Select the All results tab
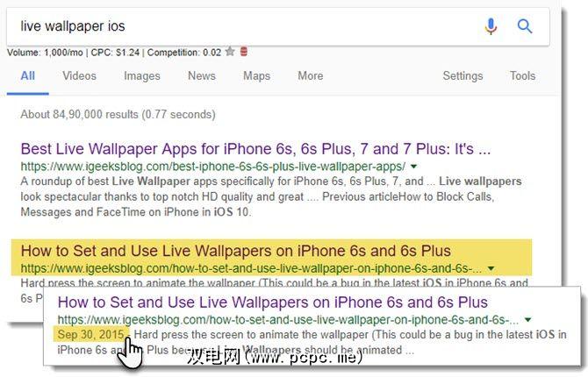588x377 pixels. coord(28,75)
